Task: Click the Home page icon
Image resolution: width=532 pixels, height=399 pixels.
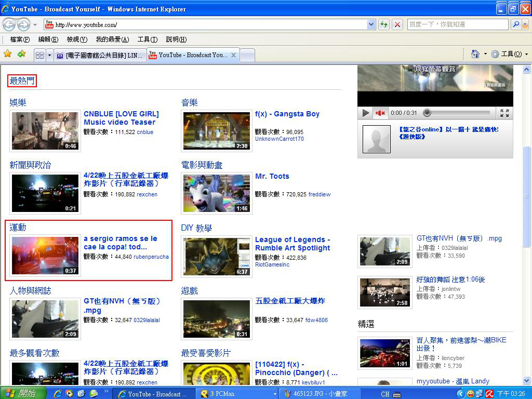Action: click(x=474, y=54)
